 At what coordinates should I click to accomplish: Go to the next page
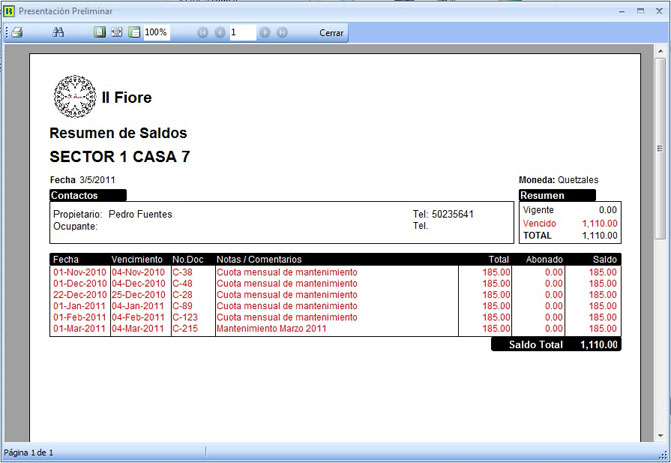pyautogui.click(x=265, y=33)
